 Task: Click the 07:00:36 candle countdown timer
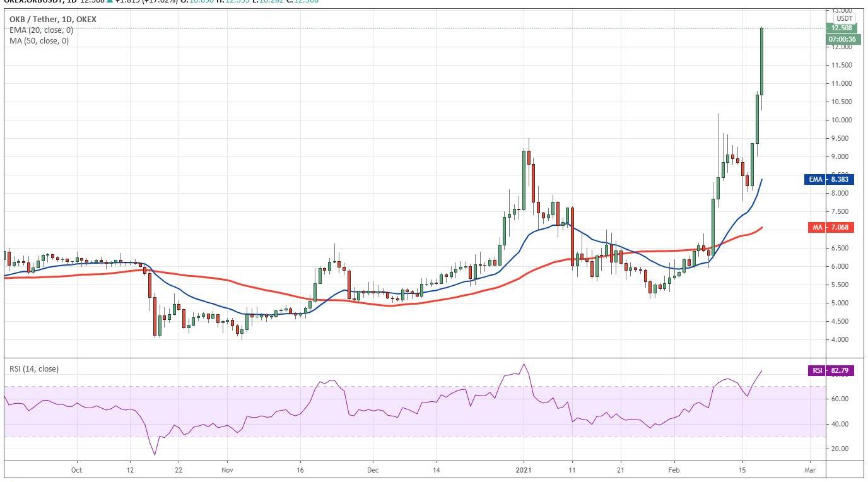842,39
